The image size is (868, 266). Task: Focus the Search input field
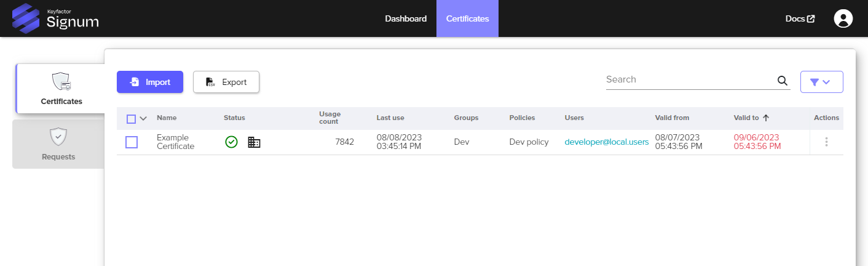pos(688,80)
